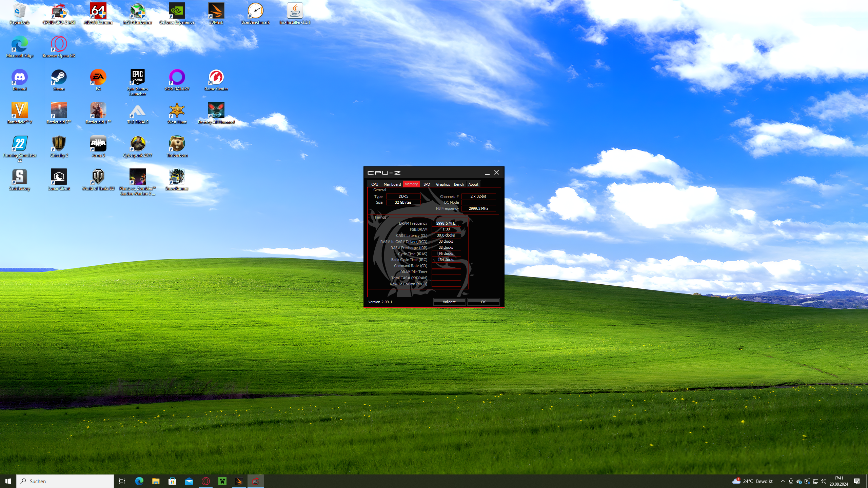
Task: Click the Suchen taskbar search box
Action: 65,481
